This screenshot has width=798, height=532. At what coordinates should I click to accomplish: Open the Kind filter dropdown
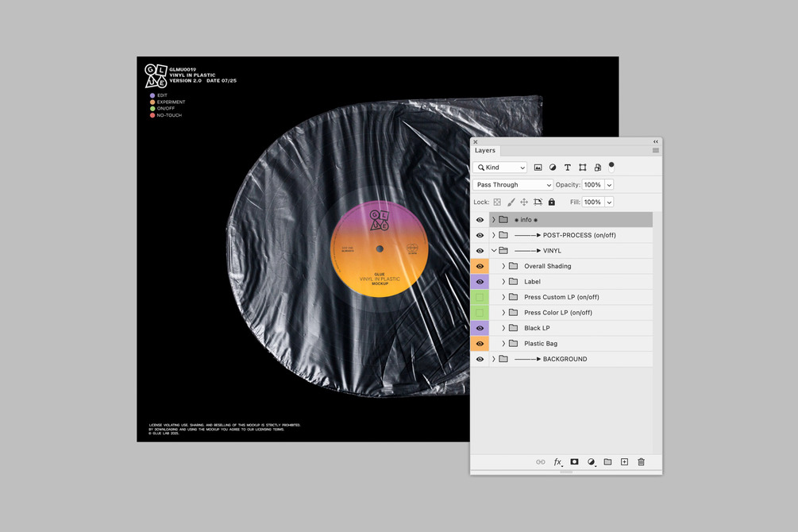click(x=499, y=168)
